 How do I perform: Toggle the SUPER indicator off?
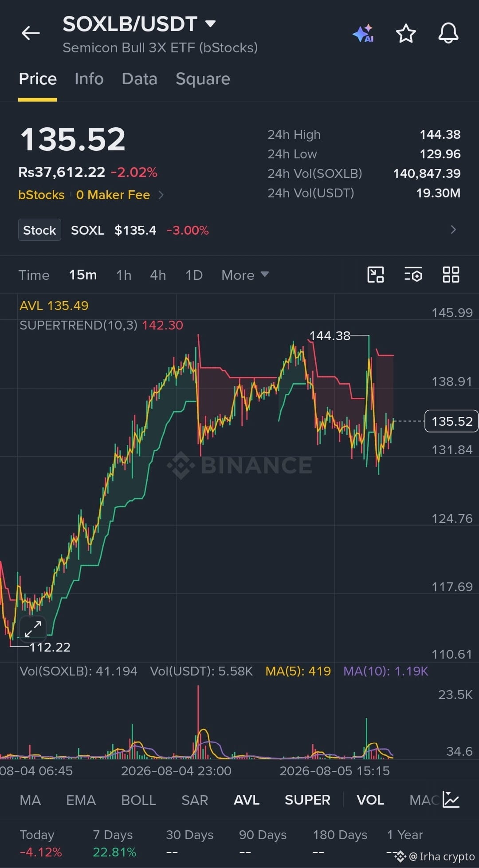(x=307, y=800)
